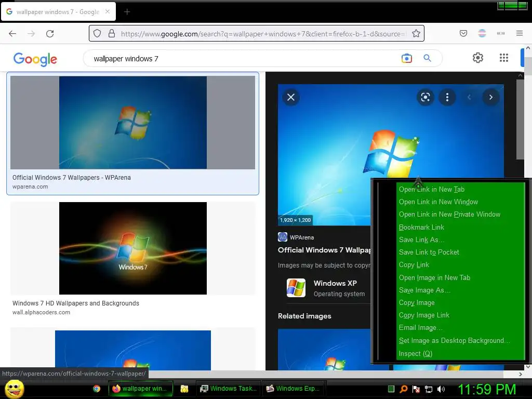Select Open Link in New Private Window
This screenshot has width=532, height=399.
tap(460, 215)
